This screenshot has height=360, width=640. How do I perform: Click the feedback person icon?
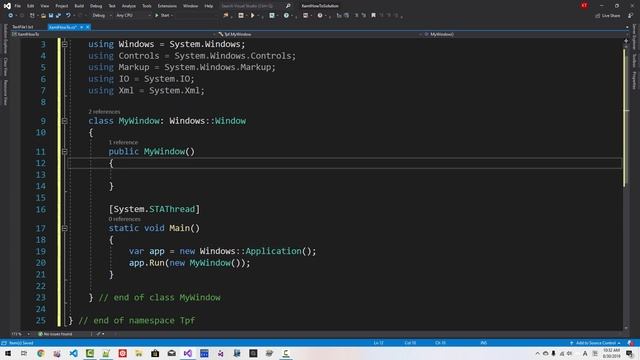pos(631,16)
